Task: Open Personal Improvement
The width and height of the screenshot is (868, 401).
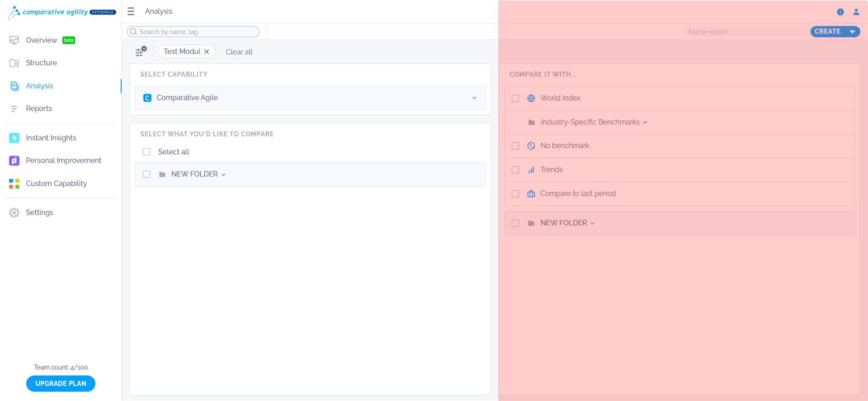Action: click(63, 160)
